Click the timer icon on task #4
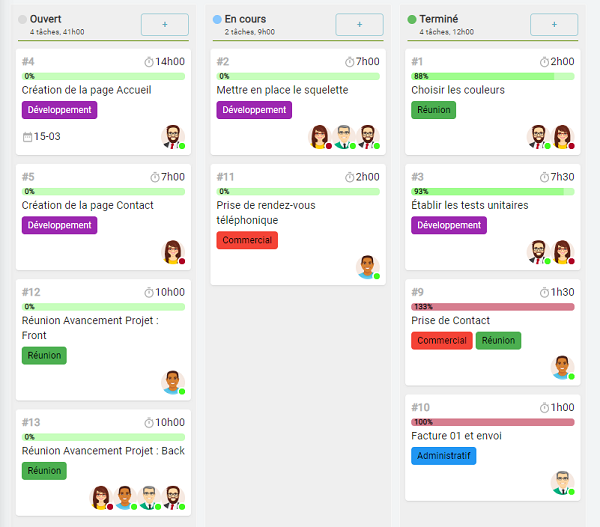This screenshot has height=527, width=600. coord(149,62)
